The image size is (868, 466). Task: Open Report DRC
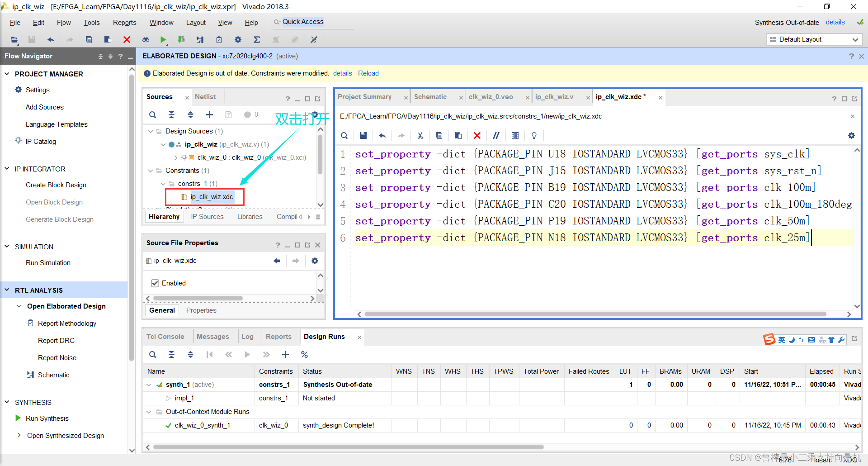[x=56, y=341]
